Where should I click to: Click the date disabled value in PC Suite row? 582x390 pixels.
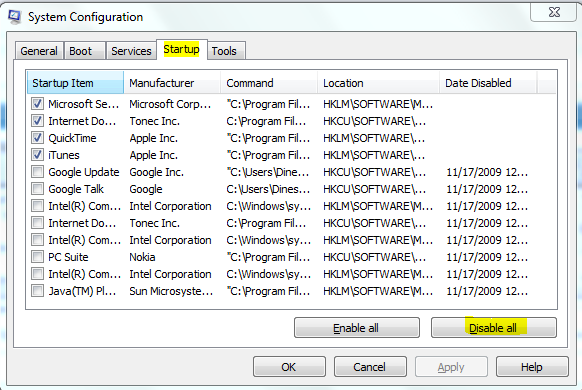click(487, 257)
